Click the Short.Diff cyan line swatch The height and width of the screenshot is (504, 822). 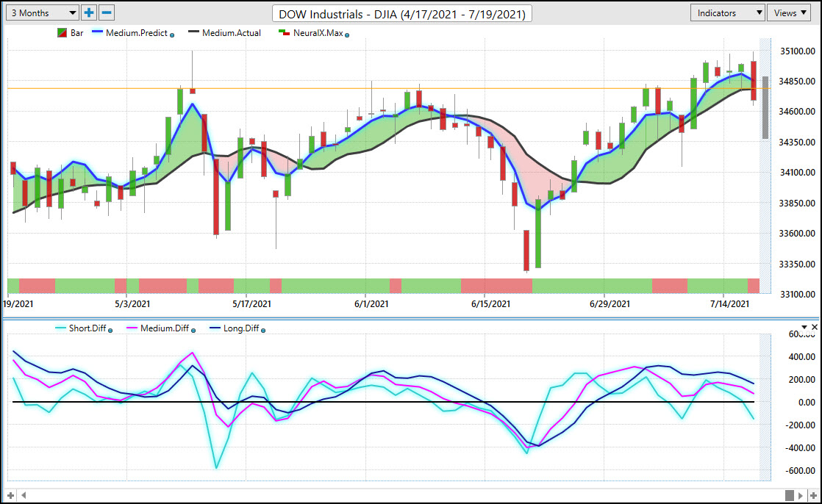pyautogui.click(x=60, y=328)
